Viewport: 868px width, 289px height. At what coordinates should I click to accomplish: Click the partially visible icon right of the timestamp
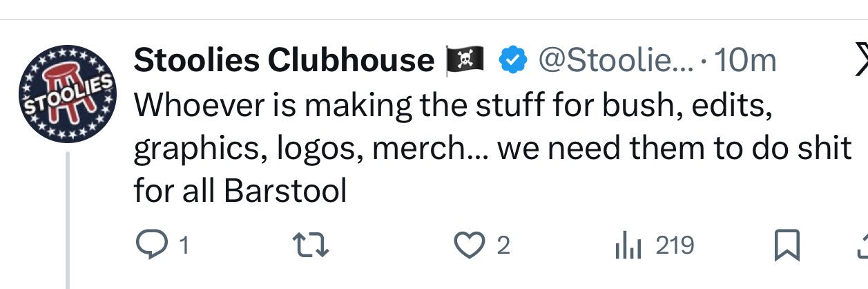860,62
